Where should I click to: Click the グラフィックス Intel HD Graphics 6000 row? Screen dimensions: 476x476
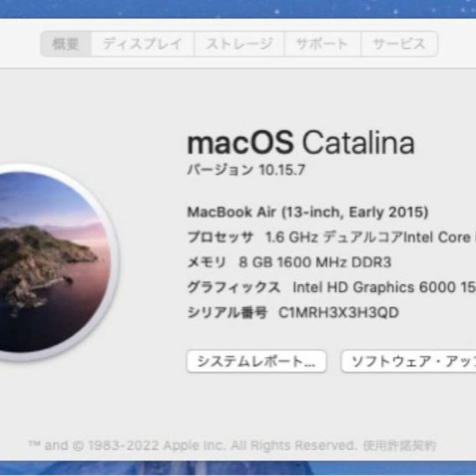[x=331, y=287]
